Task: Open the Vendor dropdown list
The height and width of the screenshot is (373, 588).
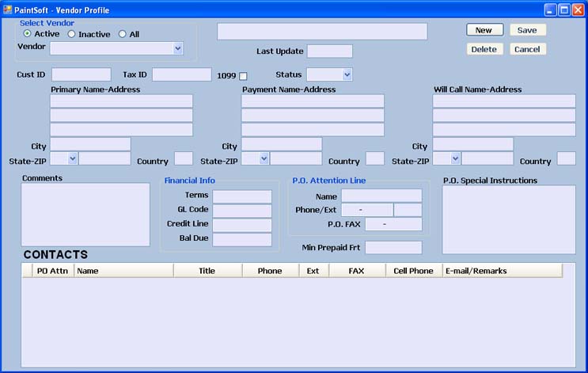Action: [x=178, y=48]
